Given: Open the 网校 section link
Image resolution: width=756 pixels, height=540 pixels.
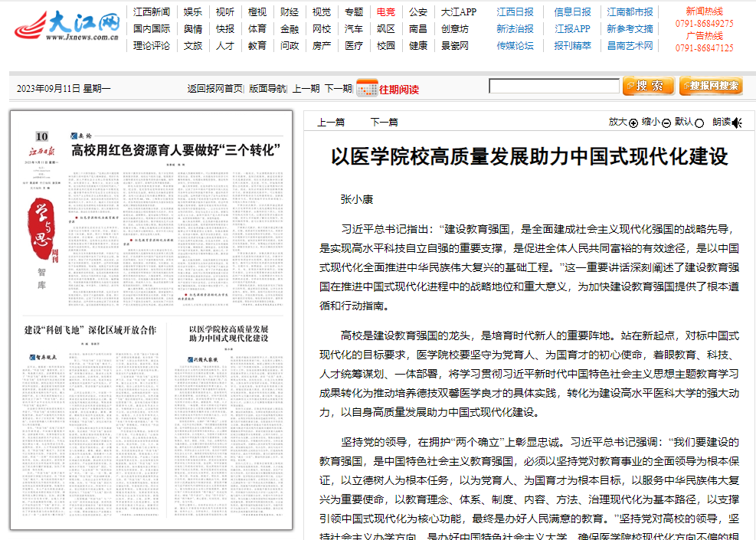Looking at the screenshot, I should (322, 29).
